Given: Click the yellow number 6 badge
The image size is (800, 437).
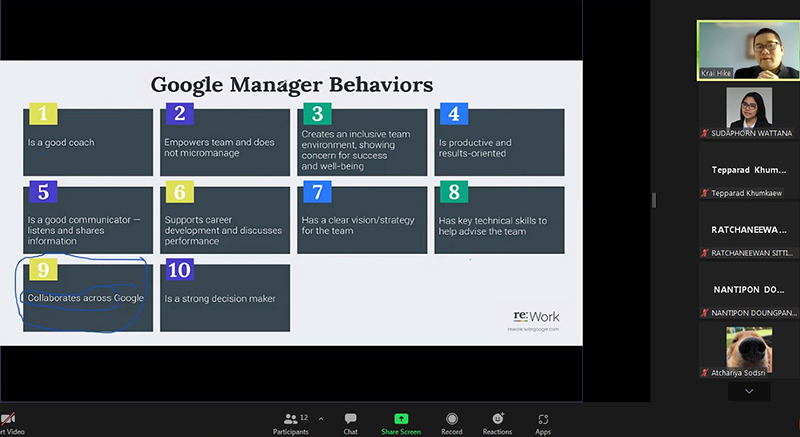Looking at the screenshot, I should tap(180, 192).
